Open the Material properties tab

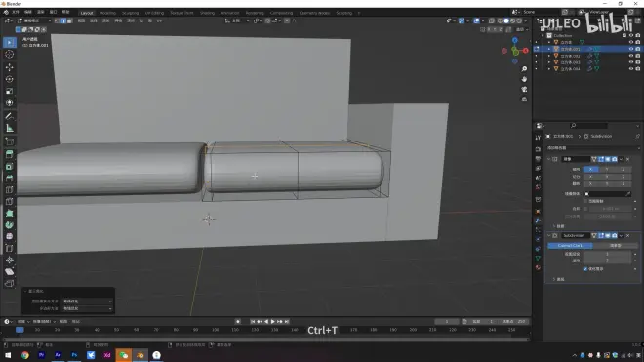click(x=538, y=267)
